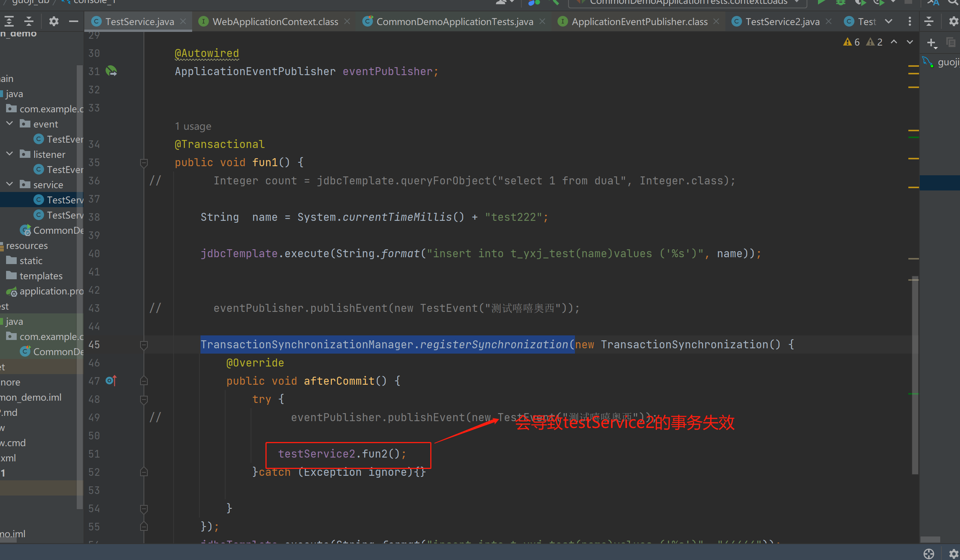Collapse the event folder in project tree

coord(10,124)
